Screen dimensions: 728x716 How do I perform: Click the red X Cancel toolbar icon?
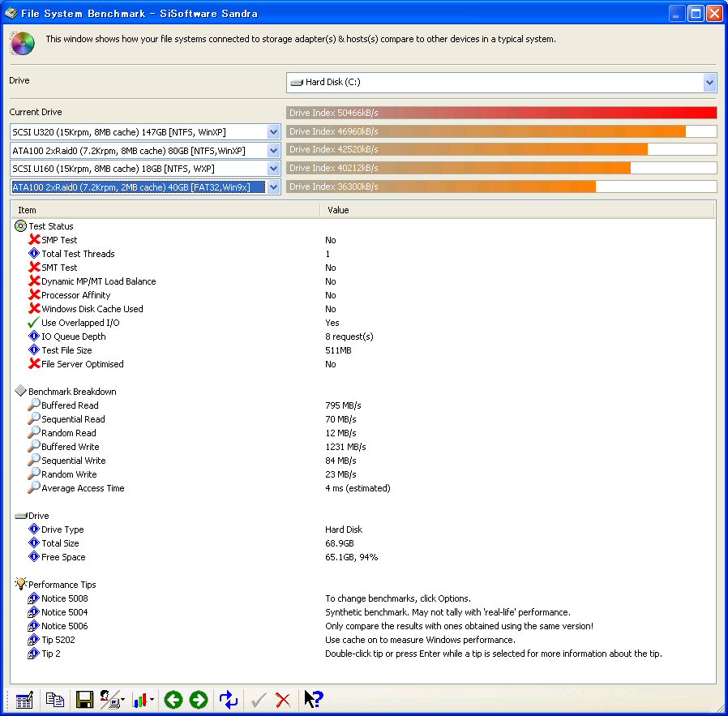pos(283,700)
